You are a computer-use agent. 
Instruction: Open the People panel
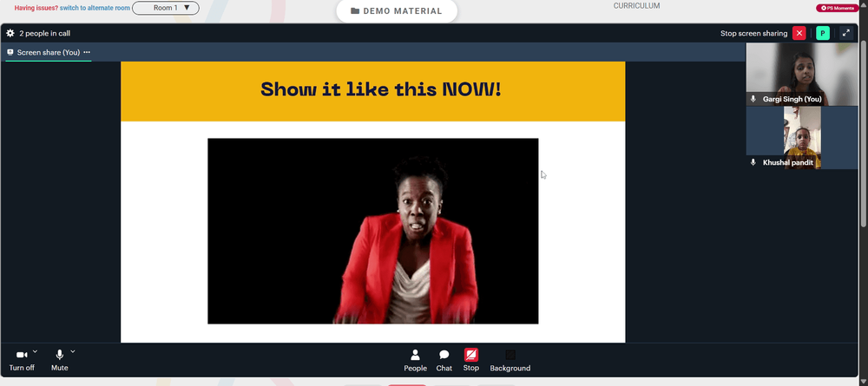coord(415,361)
